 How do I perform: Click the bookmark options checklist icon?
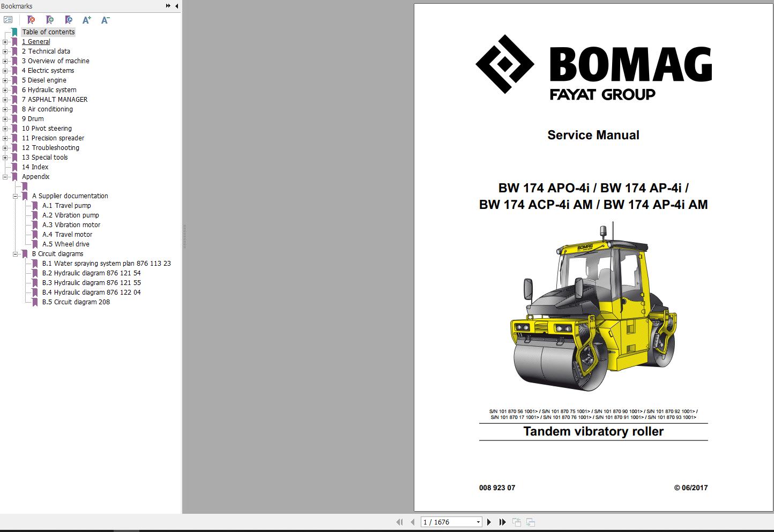[8, 20]
